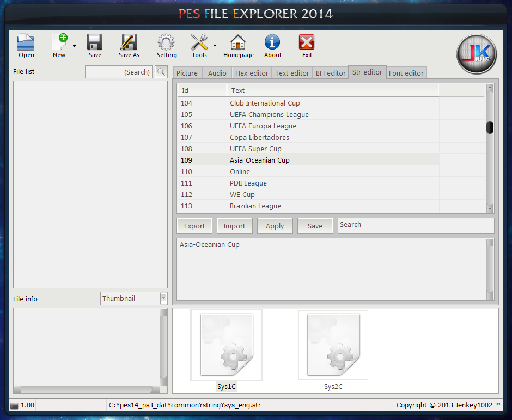This screenshot has width=512, height=420.
Task: Focus the File list search box
Action: (119, 72)
